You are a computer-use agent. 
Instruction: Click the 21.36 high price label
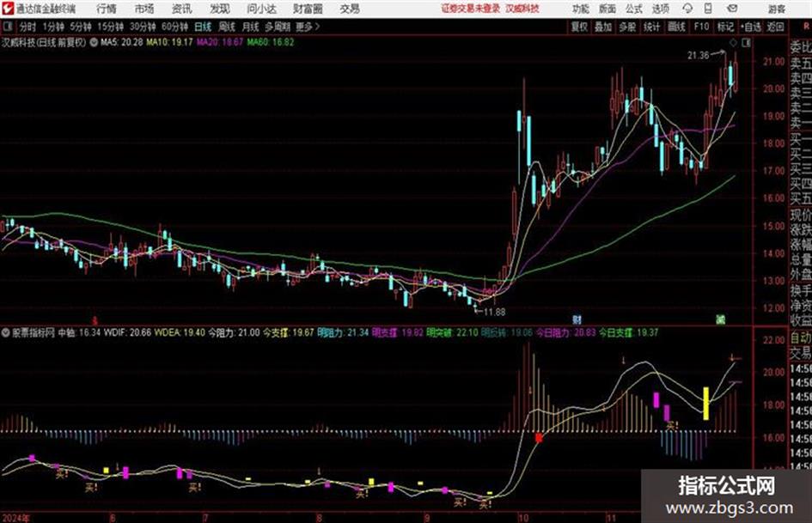coord(698,55)
